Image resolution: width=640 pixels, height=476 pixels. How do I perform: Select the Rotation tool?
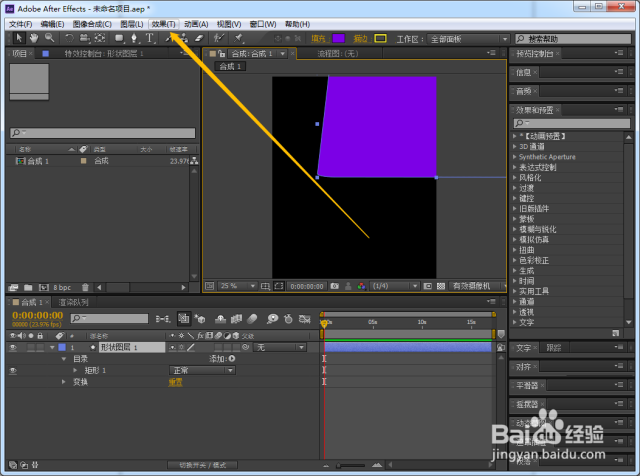click(x=69, y=38)
